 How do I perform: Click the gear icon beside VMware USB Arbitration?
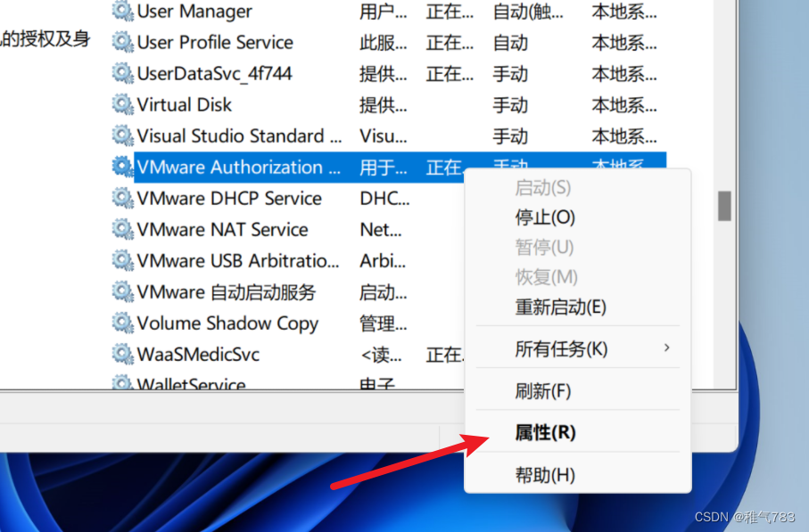(123, 260)
